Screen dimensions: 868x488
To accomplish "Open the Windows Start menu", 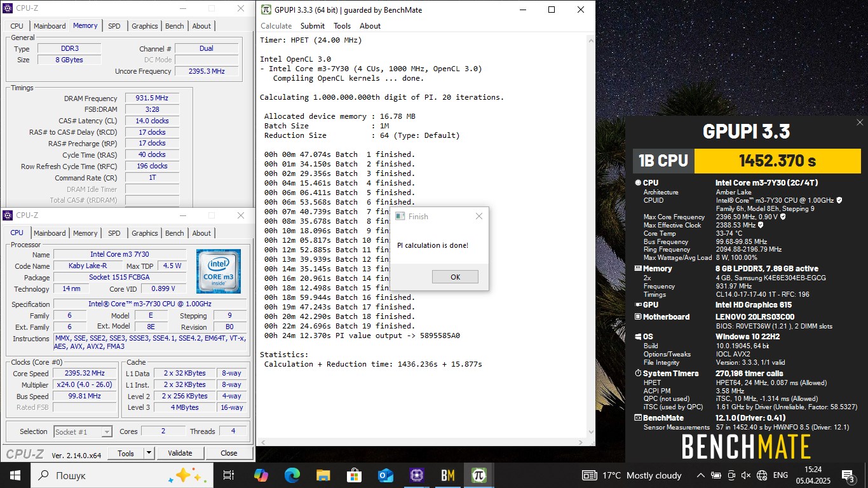I will (x=15, y=475).
